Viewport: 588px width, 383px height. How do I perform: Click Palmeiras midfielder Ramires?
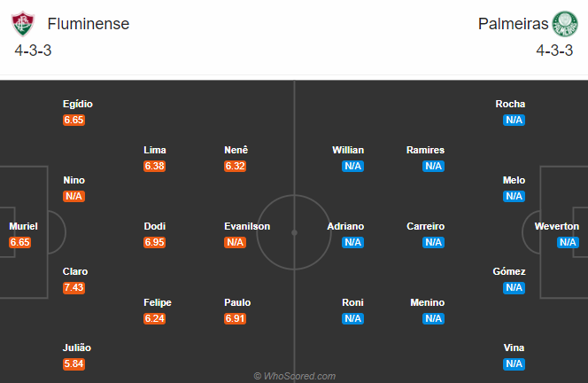425,150
